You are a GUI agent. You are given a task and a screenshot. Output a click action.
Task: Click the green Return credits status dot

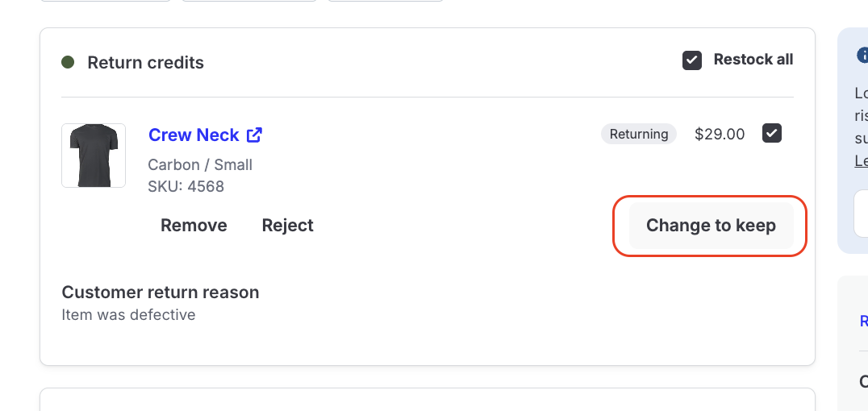click(x=69, y=62)
